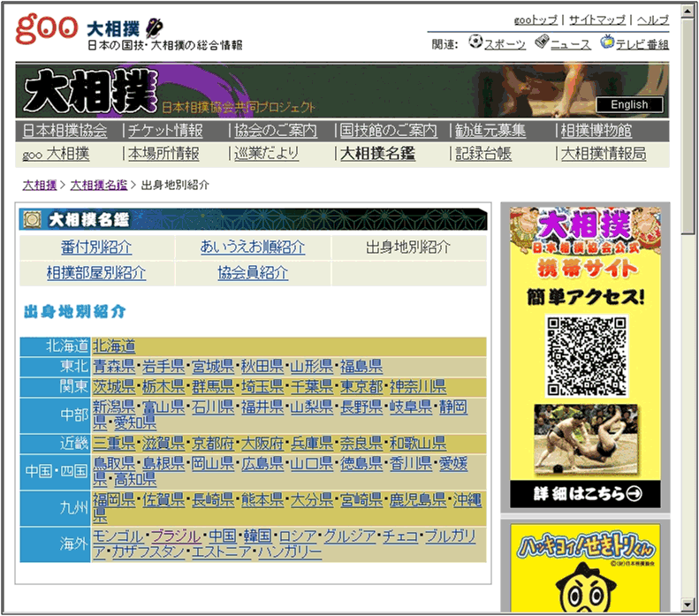The height and width of the screenshot is (616, 699).
Task: Click the QR code image
Action: (585, 355)
